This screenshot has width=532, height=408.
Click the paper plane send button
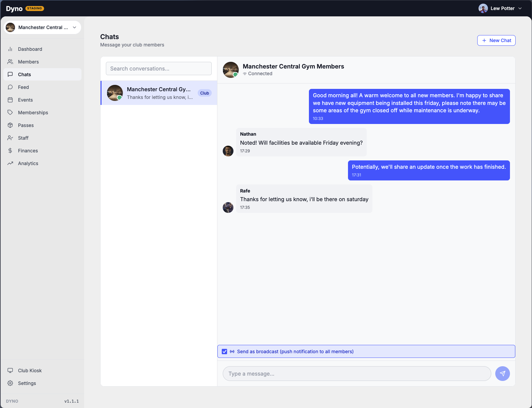(x=503, y=374)
